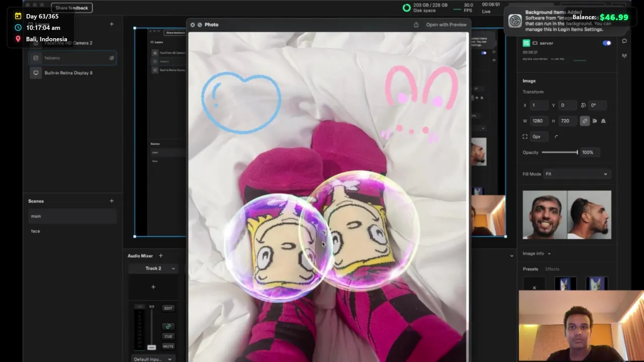This screenshot has width=644, height=362.
Task: Toggle the audio link icon in mixer
Action: 168,326
